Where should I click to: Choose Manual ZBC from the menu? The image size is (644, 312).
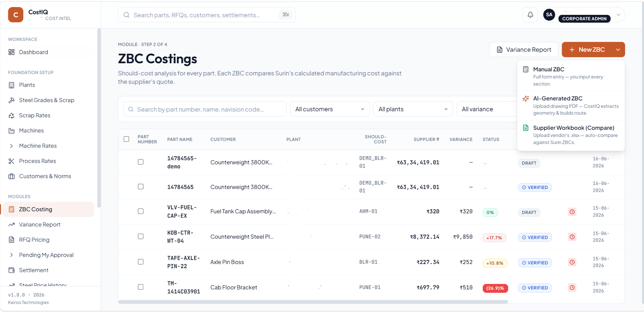click(571, 76)
